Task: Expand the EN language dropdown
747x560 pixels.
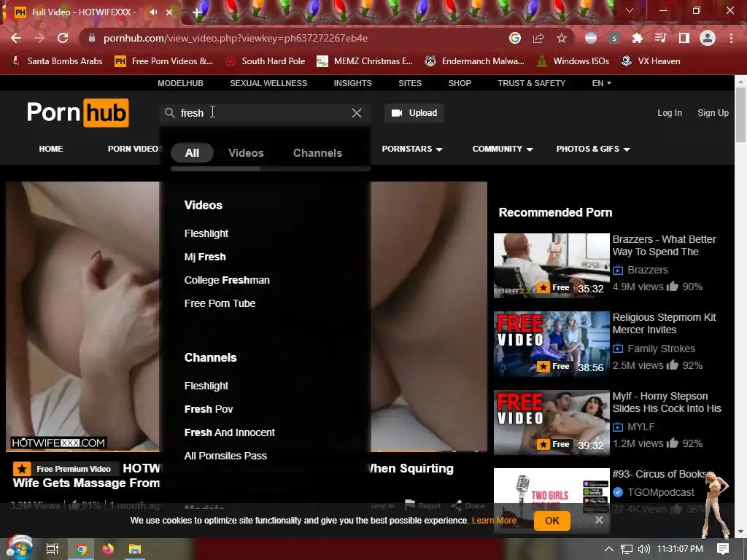Action: [601, 83]
